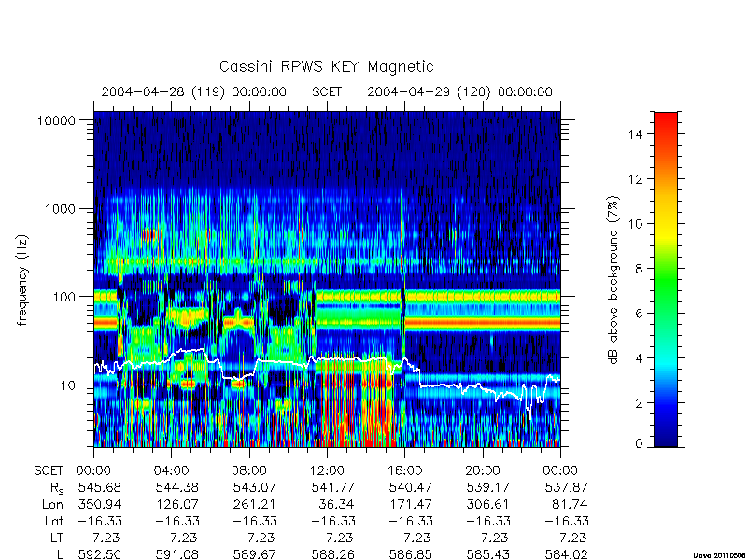Click the LT value under the 20:00 column
The width and height of the screenshot is (747, 560).
[x=494, y=539]
